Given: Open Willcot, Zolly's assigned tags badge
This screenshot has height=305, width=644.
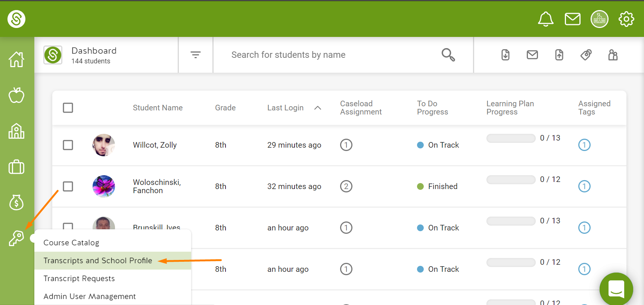Looking at the screenshot, I should coord(584,145).
